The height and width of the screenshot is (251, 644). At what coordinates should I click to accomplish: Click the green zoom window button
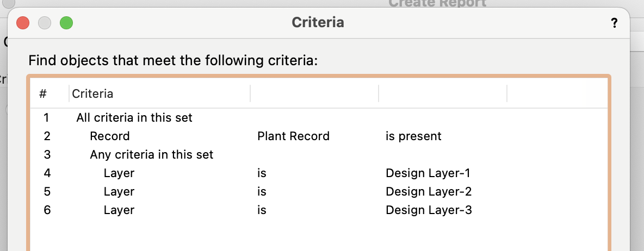pyautogui.click(x=66, y=23)
